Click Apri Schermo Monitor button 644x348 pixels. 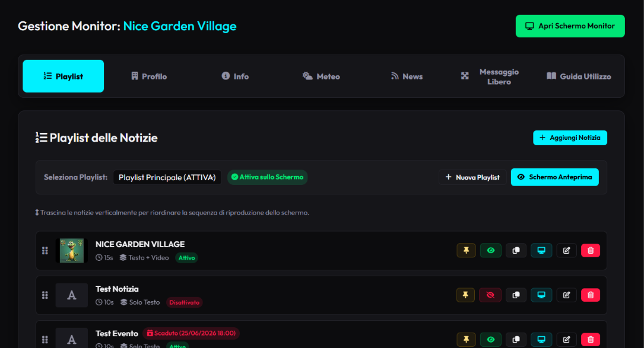[570, 26]
